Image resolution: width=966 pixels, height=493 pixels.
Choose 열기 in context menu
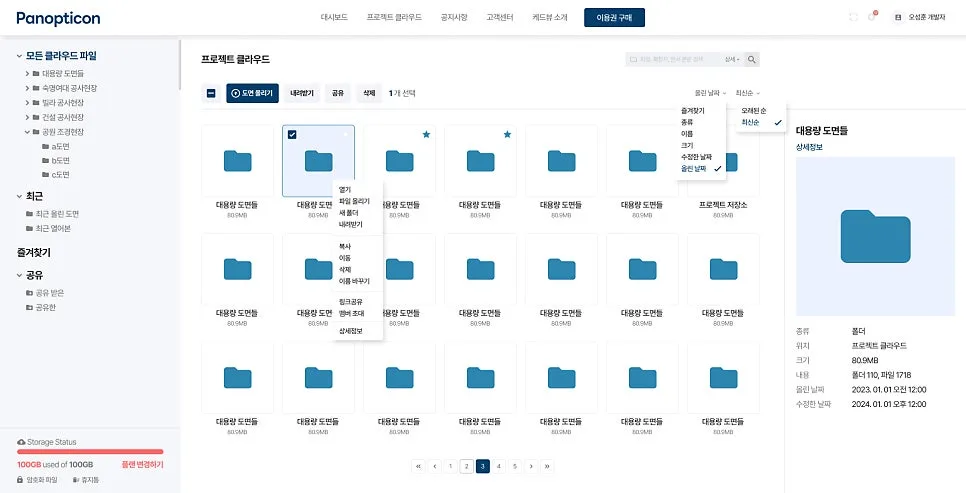click(345, 190)
